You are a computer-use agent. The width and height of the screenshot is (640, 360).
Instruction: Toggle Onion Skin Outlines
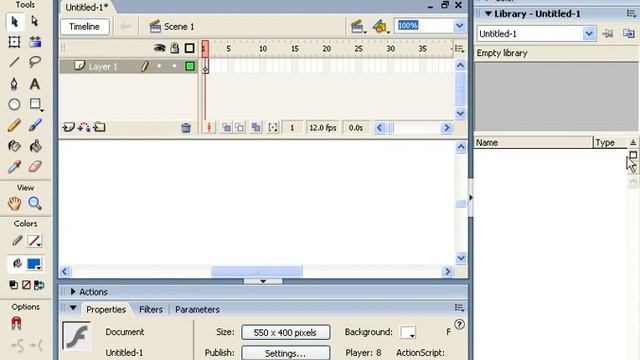click(x=240, y=128)
